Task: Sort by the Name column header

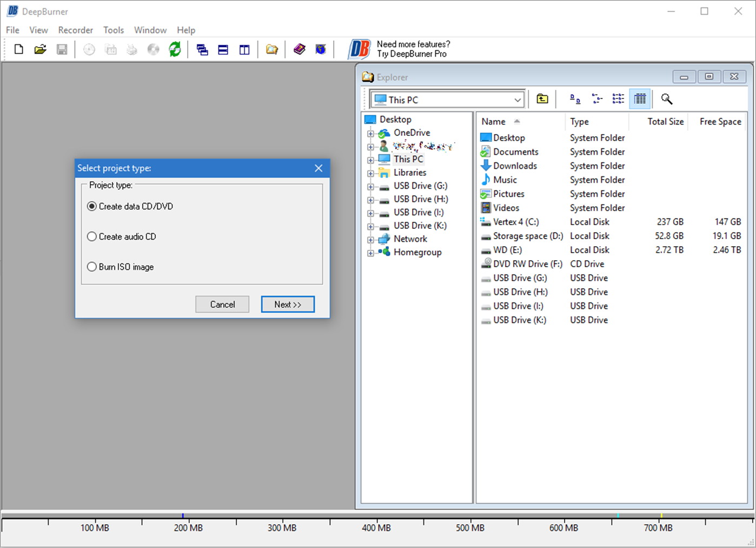Action: (521, 122)
